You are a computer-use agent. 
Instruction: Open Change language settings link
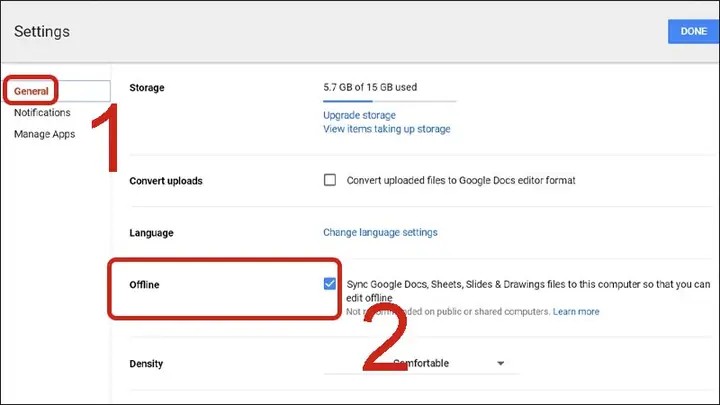tap(380, 232)
